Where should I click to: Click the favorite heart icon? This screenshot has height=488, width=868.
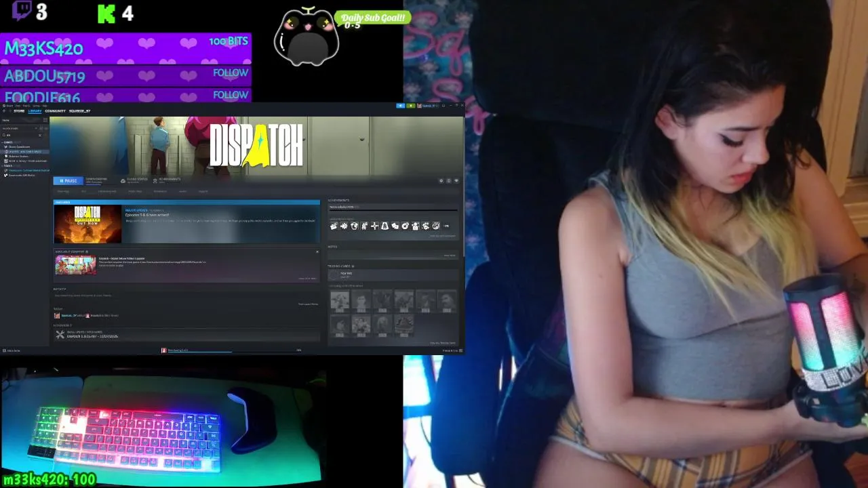[x=456, y=181]
